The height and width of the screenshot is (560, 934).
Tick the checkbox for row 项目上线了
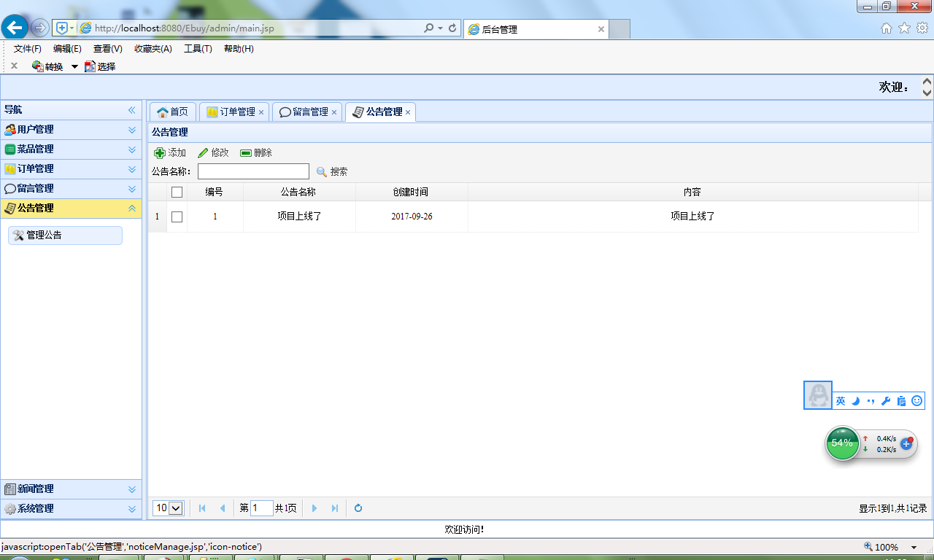coord(177,217)
